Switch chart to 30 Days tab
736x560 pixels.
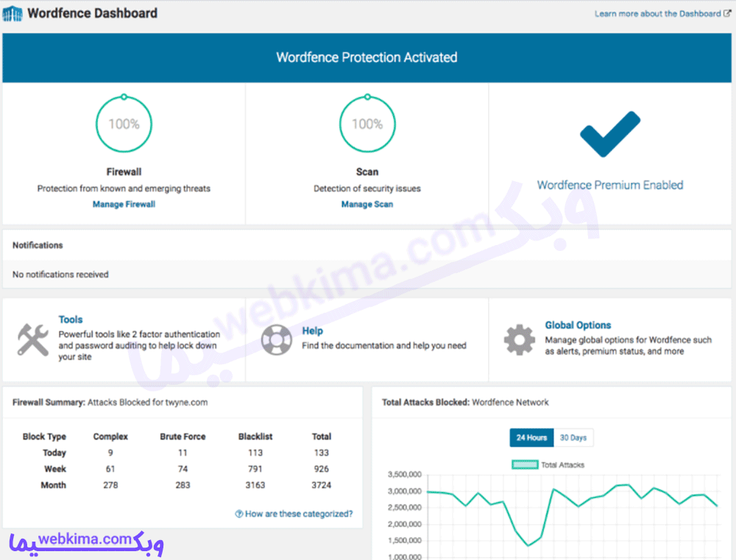click(573, 438)
